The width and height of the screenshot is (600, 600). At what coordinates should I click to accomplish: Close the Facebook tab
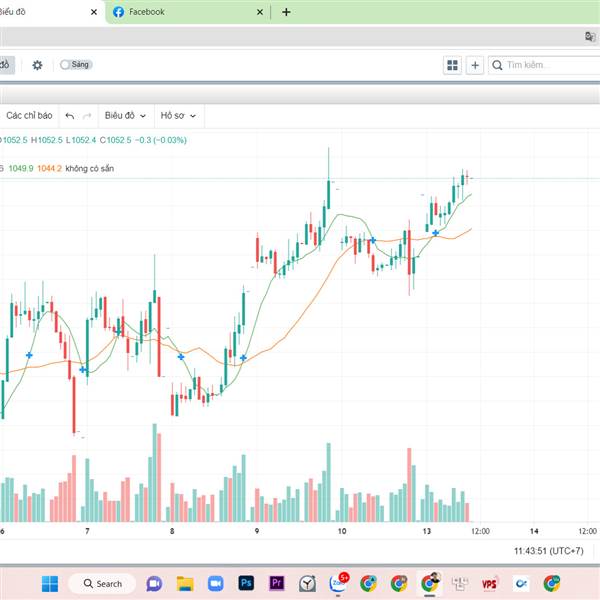(x=260, y=12)
